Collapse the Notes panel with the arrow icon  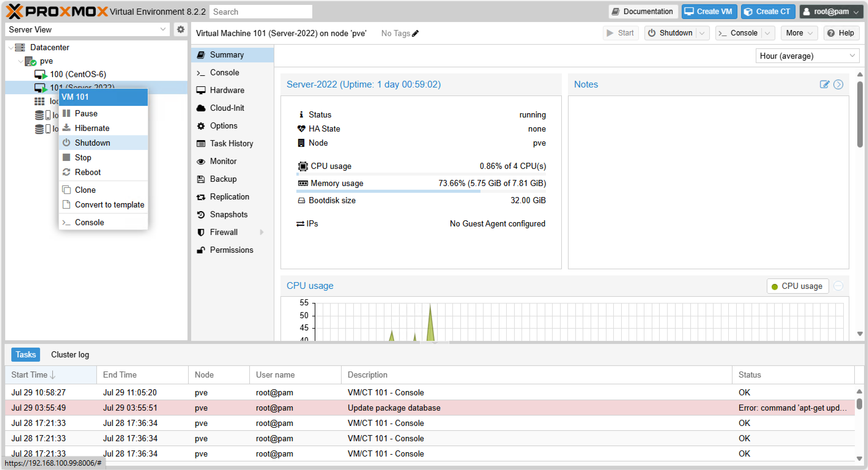coord(838,84)
